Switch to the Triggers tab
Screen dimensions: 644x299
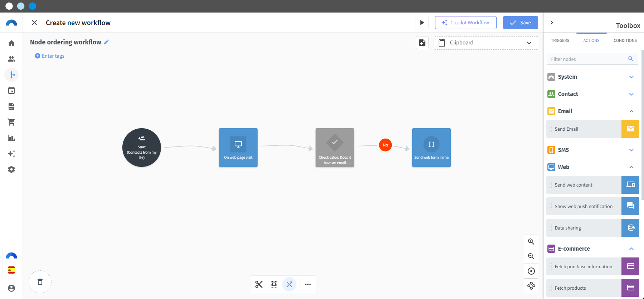tap(560, 40)
